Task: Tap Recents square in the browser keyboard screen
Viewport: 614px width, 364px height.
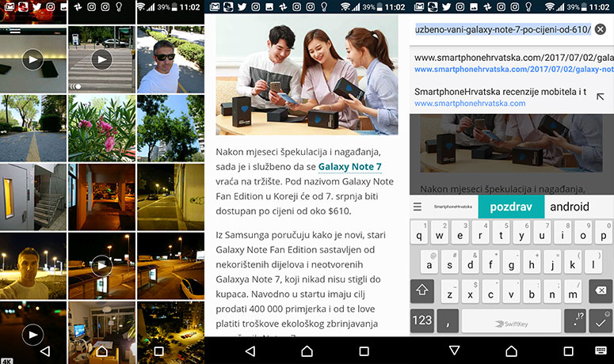Action: (x=568, y=351)
